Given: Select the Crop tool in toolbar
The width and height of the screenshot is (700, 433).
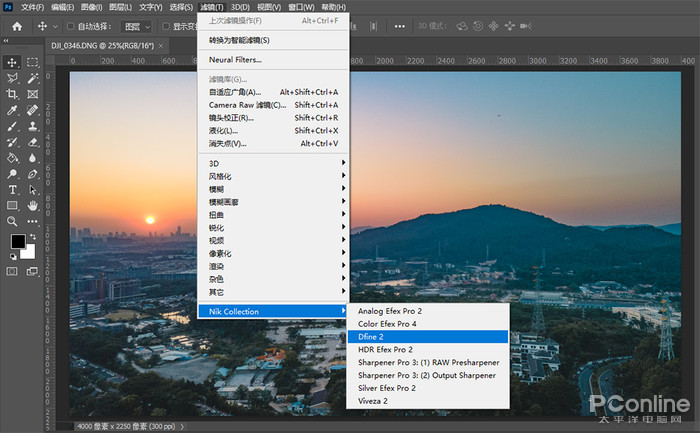Looking at the screenshot, I should click(x=12, y=94).
